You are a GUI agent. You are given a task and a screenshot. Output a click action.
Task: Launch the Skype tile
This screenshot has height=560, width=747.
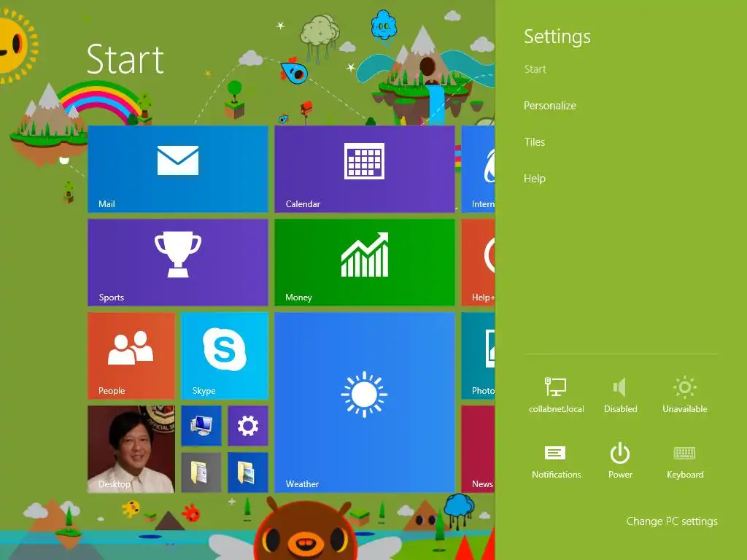225,356
